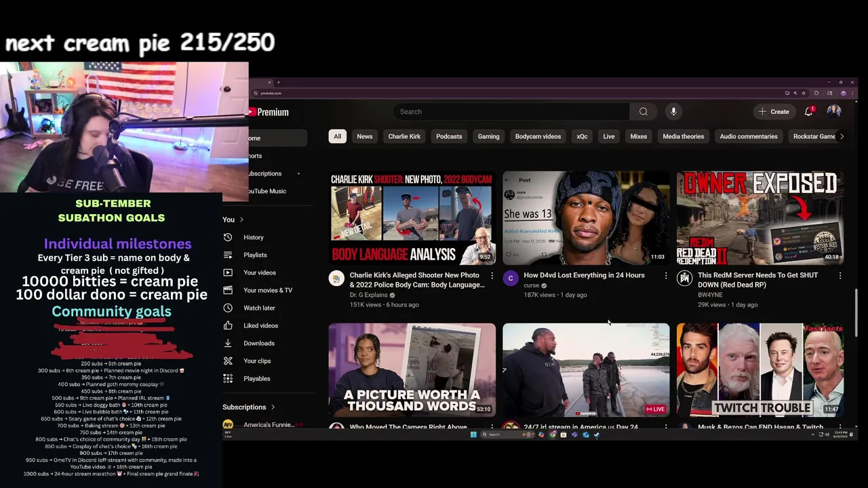Open Dr. G Explains channel avatar
868x488 pixels.
point(336,278)
